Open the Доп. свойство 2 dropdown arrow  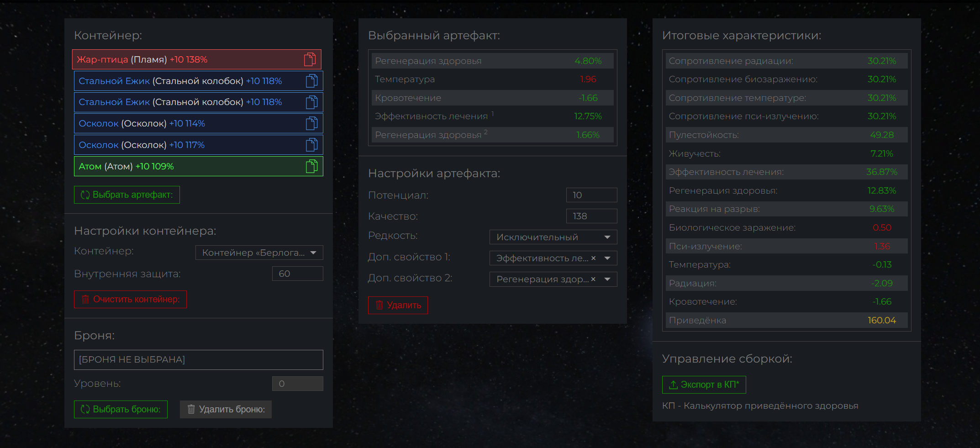pos(607,279)
